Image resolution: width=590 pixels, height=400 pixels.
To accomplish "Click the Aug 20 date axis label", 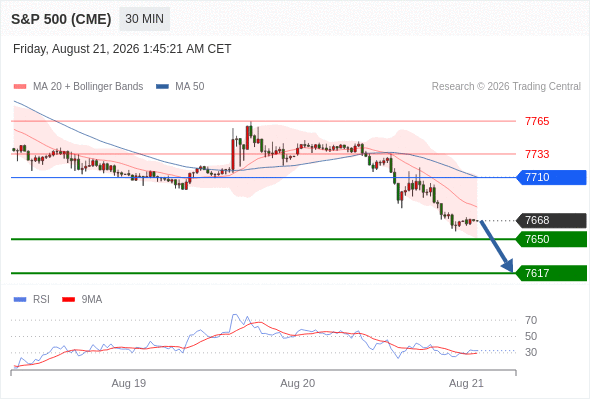I will click(x=298, y=383).
